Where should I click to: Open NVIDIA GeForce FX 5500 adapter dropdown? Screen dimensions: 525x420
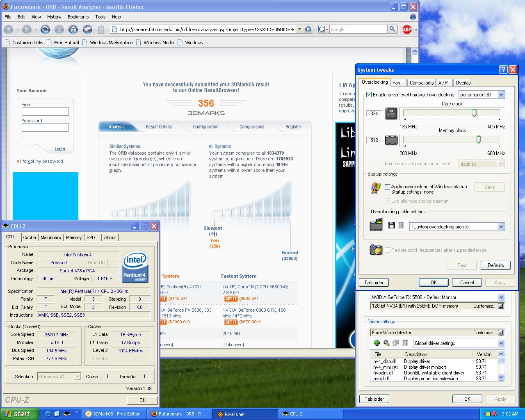[501, 297]
